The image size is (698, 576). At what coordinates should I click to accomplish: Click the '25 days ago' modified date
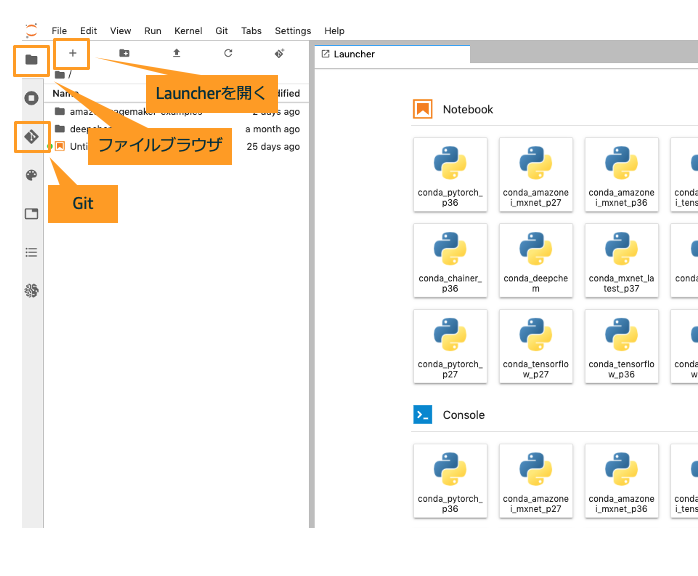pos(273,146)
